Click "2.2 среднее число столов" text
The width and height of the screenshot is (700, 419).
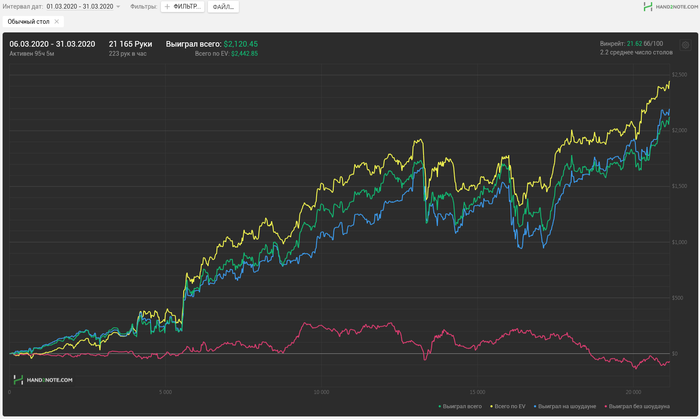[636, 52]
